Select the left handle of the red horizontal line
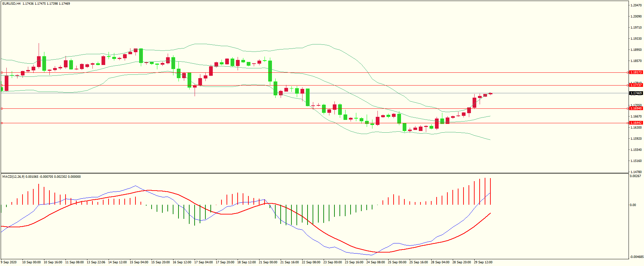The image size is (644, 266). [x=2, y=108]
